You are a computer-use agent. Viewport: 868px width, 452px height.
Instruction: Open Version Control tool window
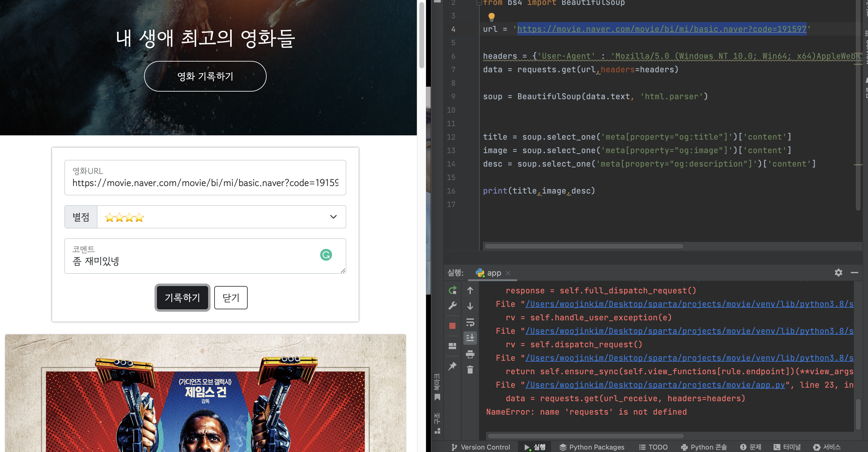[x=481, y=447]
